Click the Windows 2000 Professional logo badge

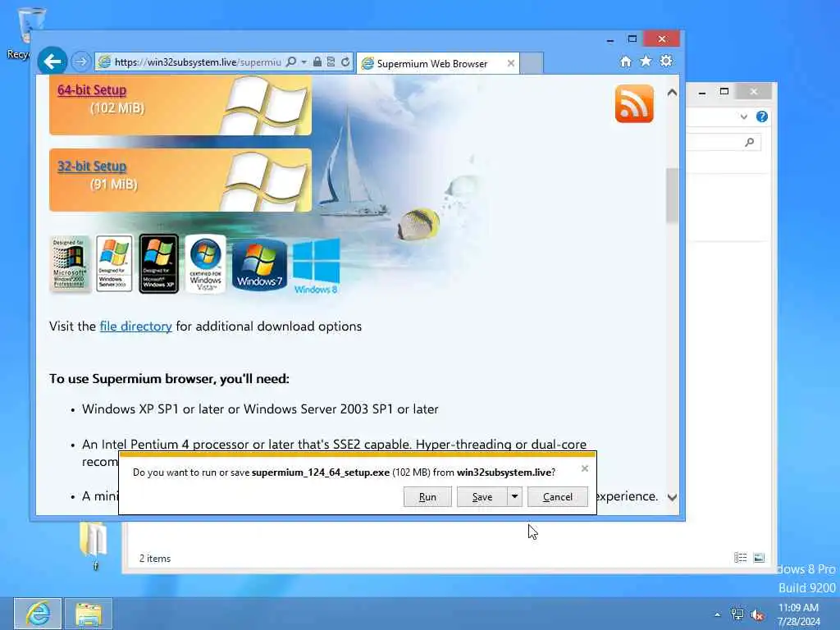[x=70, y=263]
